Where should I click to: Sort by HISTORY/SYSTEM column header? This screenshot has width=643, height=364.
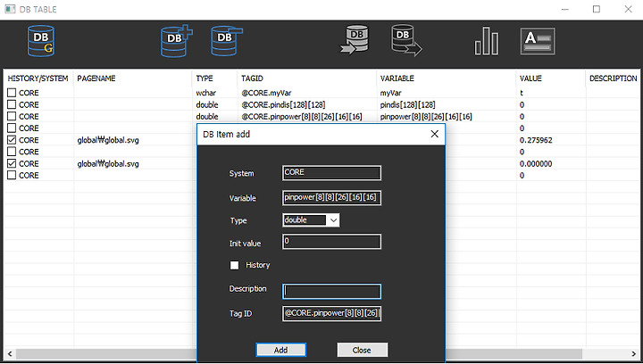coord(38,79)
